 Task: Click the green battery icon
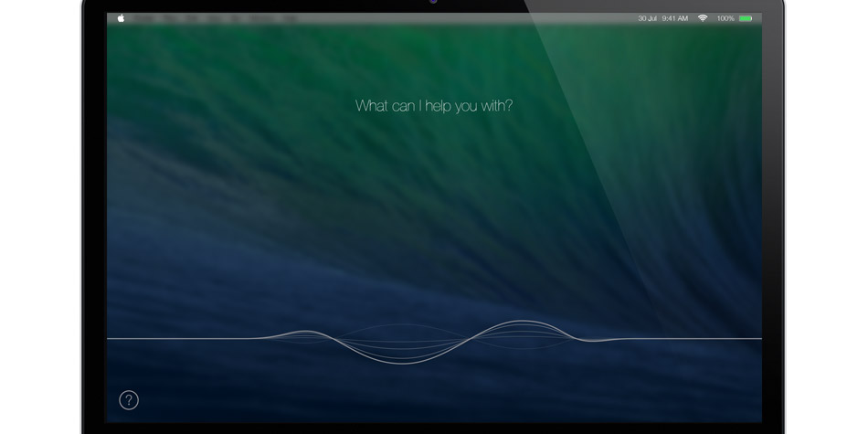coord(746,18)
